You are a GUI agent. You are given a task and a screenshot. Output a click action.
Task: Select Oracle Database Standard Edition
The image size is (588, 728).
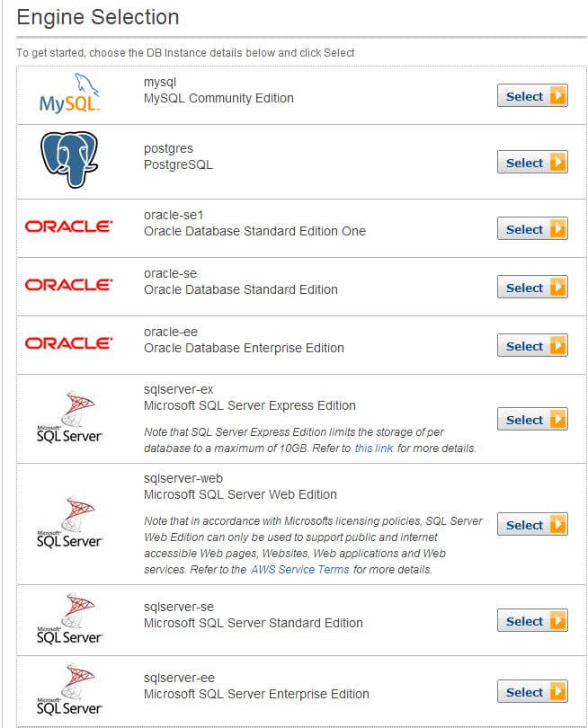(x=532, y=288)
